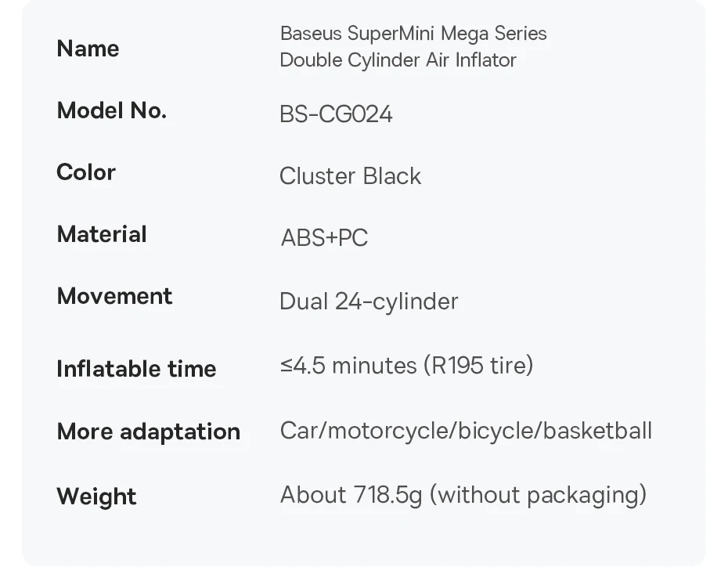
Task: Click the Weight row label
Action: 96,497
